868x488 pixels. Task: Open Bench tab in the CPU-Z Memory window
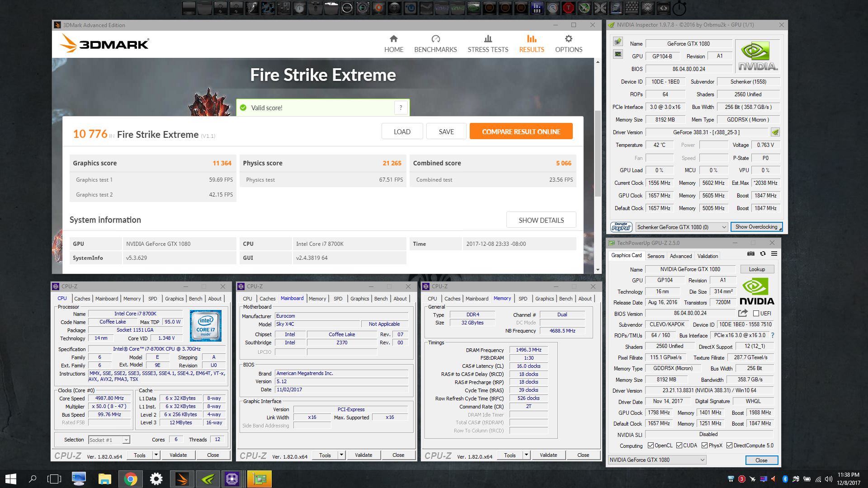(x=566, y=299)
